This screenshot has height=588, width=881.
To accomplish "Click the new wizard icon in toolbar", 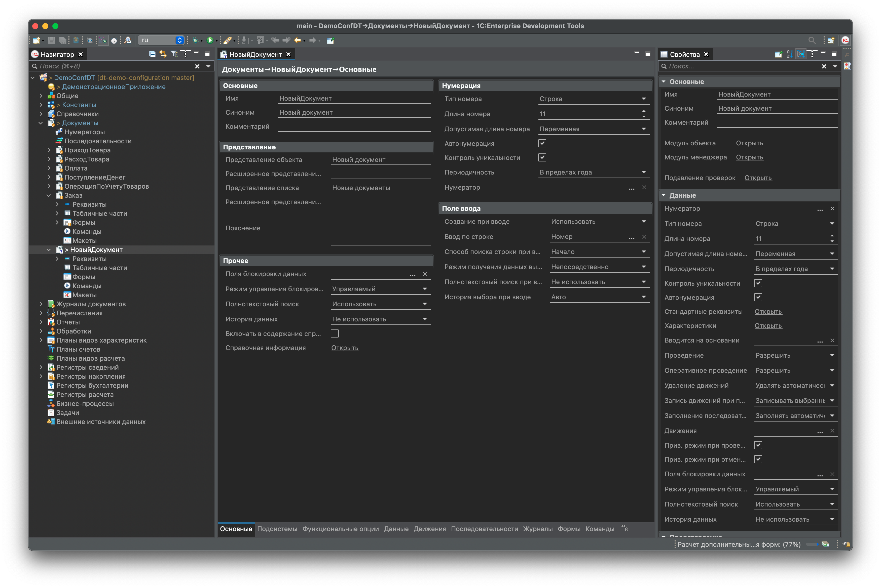I will click(36, 40).
